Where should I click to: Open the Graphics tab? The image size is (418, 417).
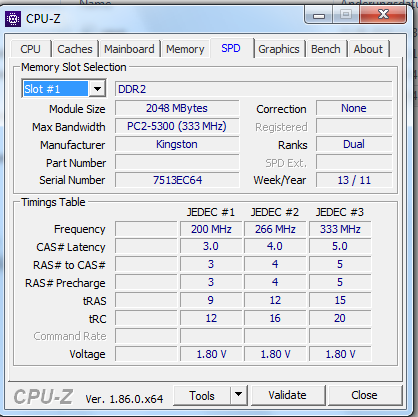[x=279, y=49]
